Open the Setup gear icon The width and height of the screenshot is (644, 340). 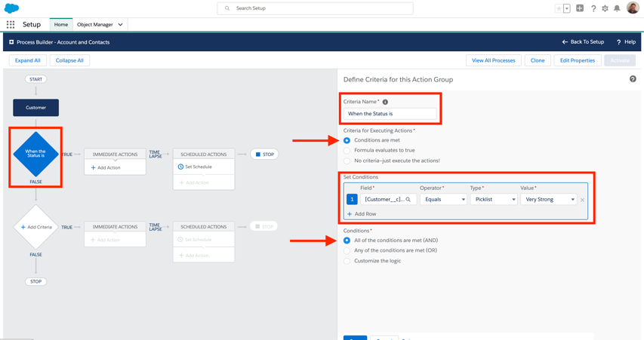pos(605,8)
